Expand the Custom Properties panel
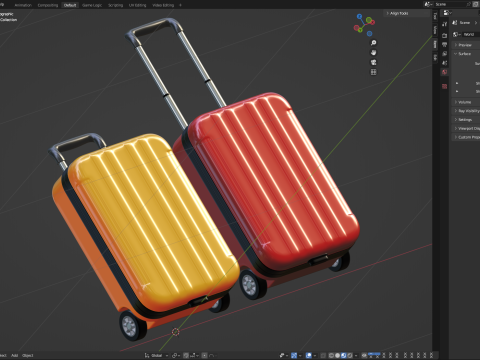The height and width of the screenshot is (360, 480). [466, 137]
